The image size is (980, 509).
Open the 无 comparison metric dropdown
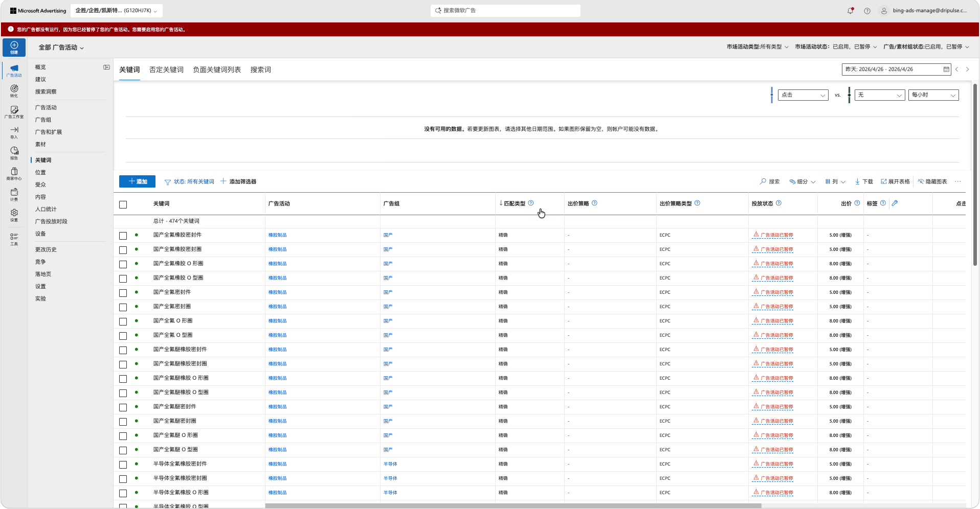880,95
